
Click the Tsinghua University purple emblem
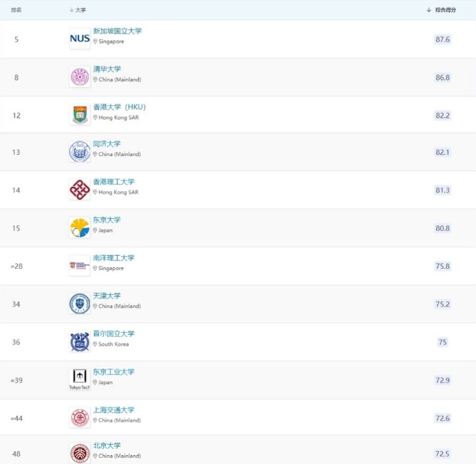pos(80,77)
